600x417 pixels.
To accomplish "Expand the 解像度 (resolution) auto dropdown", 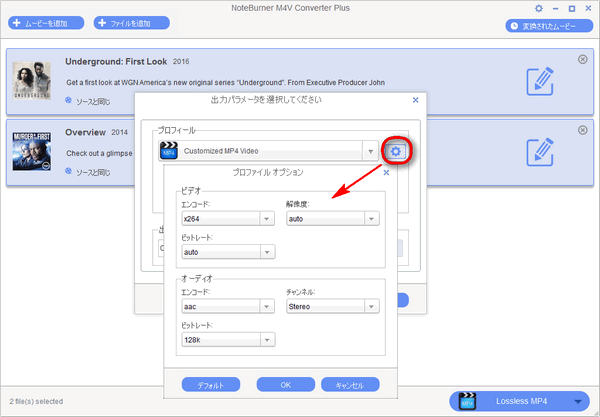I will (x=371, y=219).
